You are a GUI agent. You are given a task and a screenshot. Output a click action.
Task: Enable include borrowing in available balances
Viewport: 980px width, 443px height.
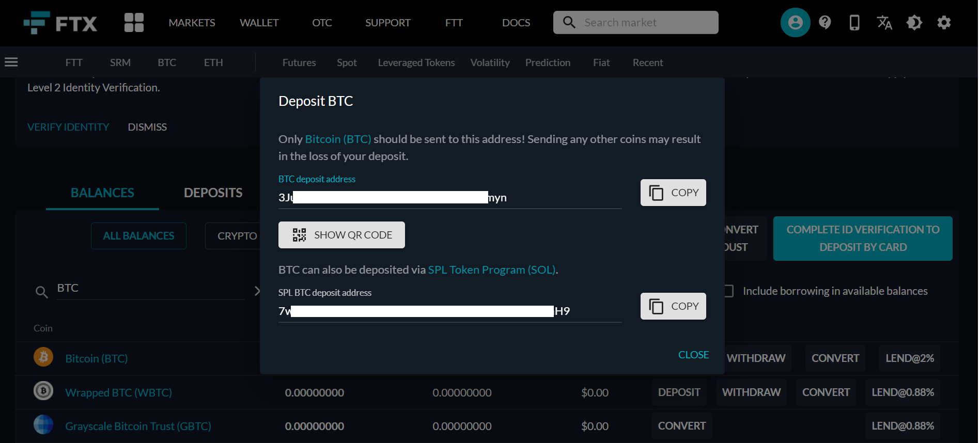[728, 291]
